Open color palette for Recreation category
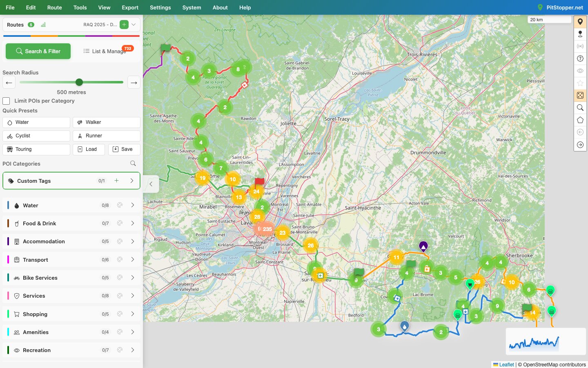 [x=120, y=350]
